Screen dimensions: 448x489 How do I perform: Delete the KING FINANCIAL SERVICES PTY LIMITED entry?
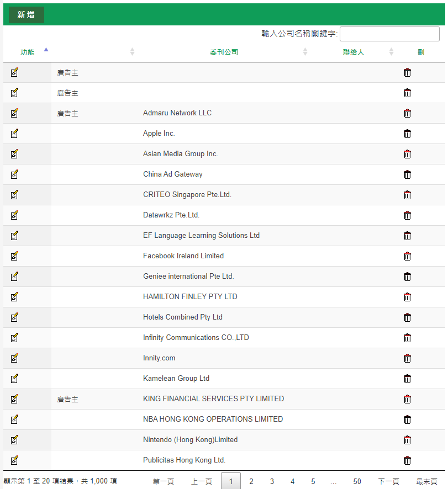coord(407,399)
